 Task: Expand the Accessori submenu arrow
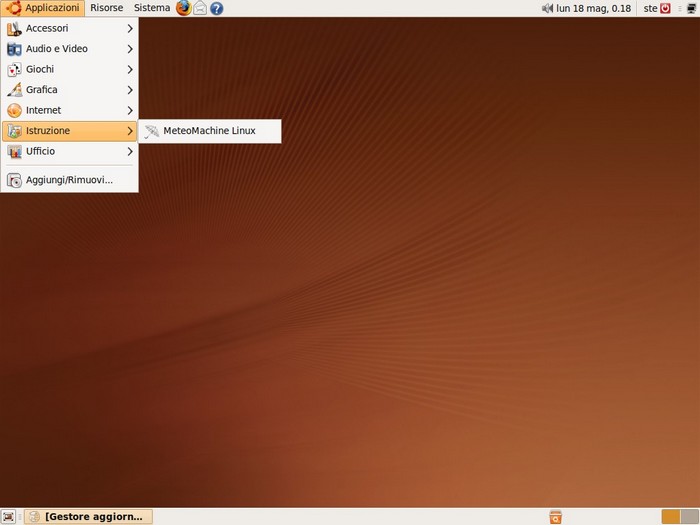coord(130,29)
